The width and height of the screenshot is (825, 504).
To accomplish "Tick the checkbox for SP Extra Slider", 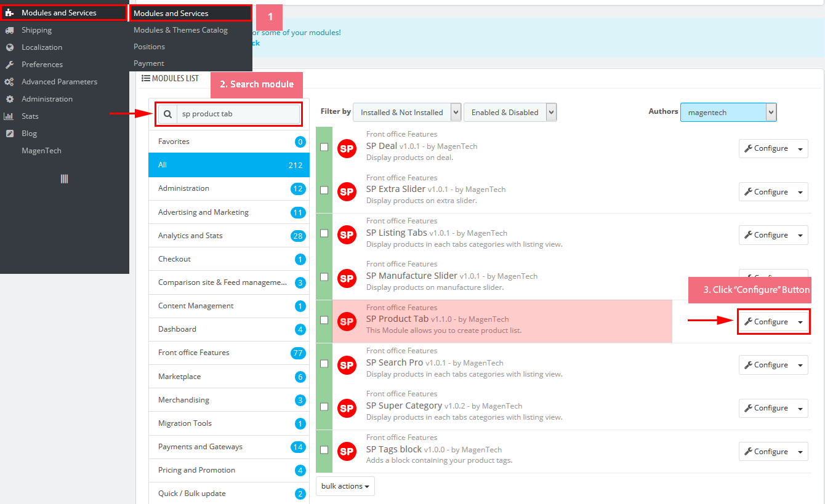I will (324, 190).
